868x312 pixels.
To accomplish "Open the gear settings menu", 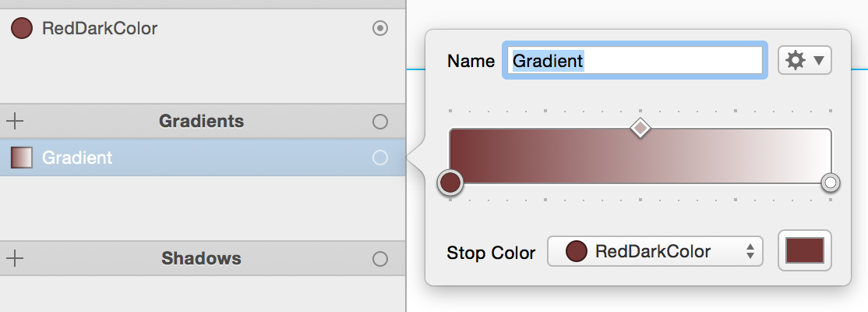I will pyautogui.click(x=804, y=60).
